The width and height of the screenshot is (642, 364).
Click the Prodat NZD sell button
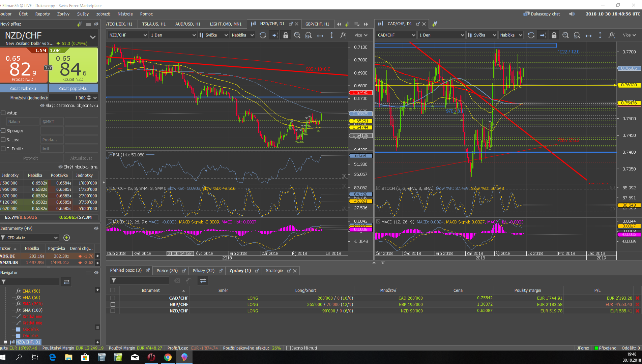tap(24, 65)
